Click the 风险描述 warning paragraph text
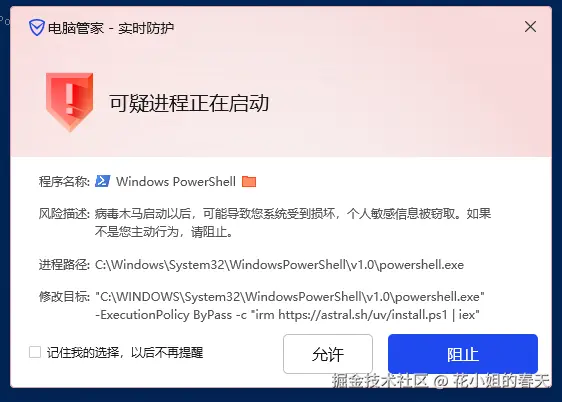 293,222
